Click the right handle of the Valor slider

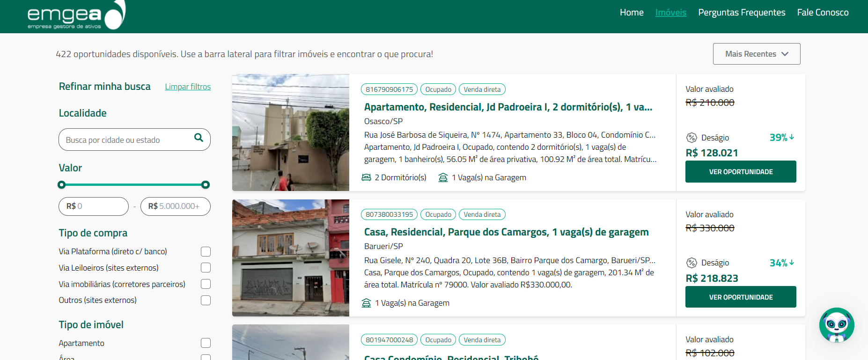click(x=205, y=185)
